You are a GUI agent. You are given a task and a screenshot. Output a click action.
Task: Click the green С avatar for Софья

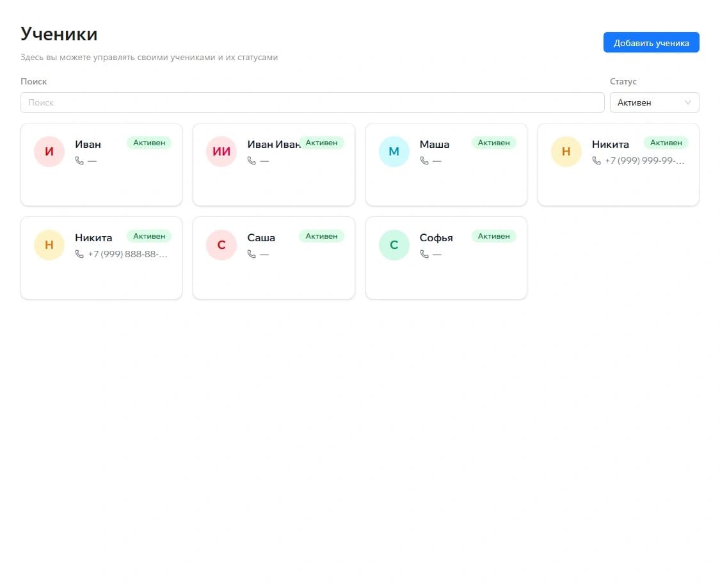click(x=394, y=244)
